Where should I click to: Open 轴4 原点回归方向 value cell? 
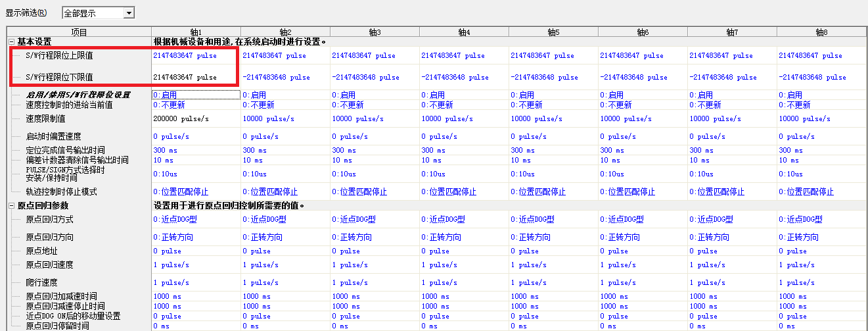point(463,238)
